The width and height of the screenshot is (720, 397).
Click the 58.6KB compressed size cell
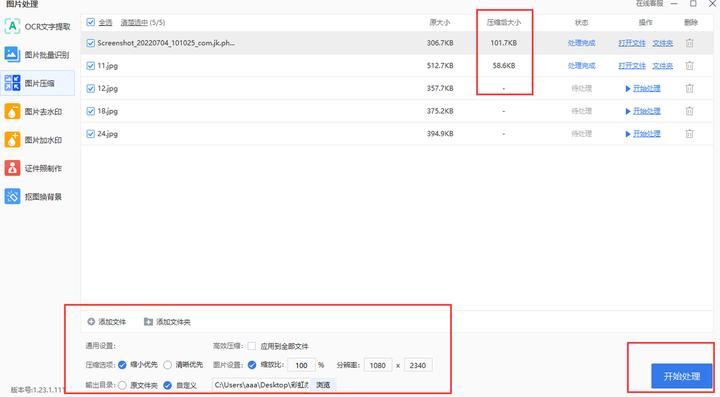click(x=504, y=66)
